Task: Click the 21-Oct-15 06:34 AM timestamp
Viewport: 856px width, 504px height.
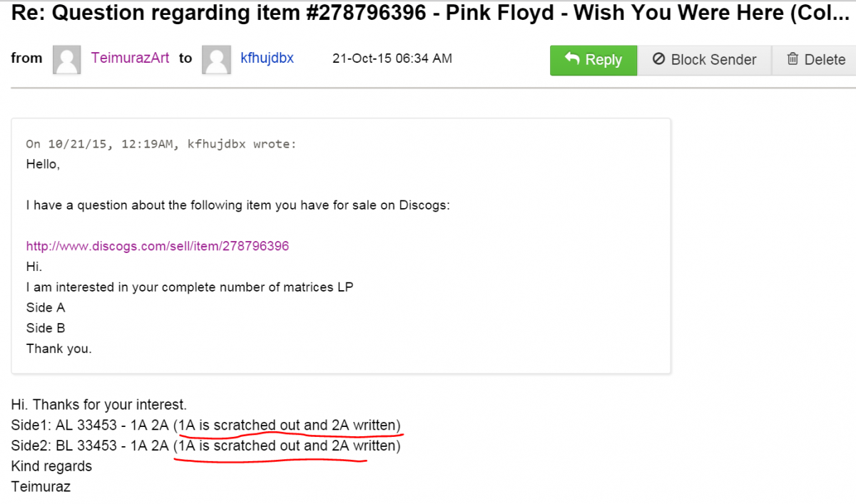Action: tap(392, 58)
